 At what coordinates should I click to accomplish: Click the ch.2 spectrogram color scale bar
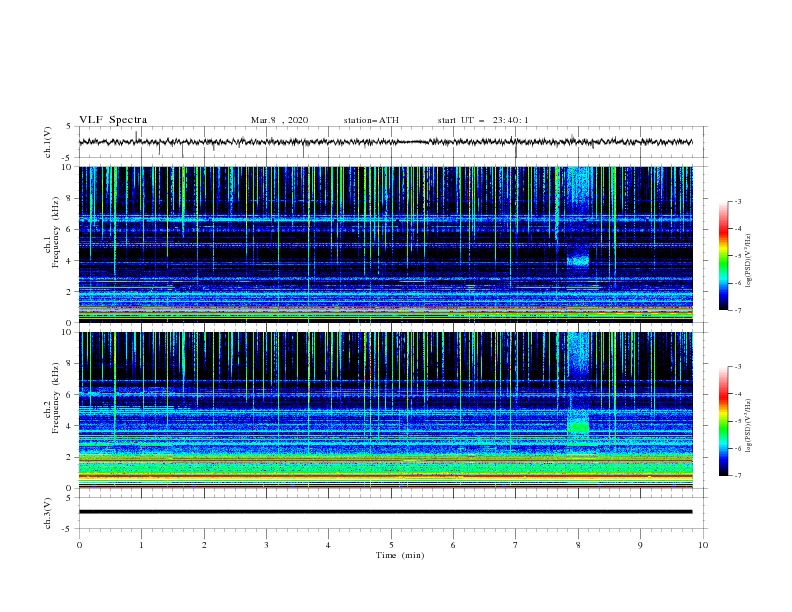(723, 421)
